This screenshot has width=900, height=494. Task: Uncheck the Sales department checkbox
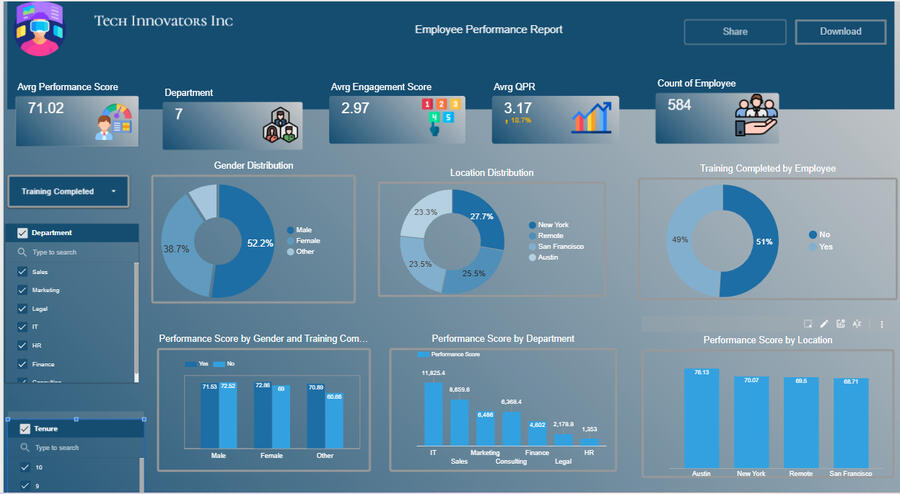point(23,271)
